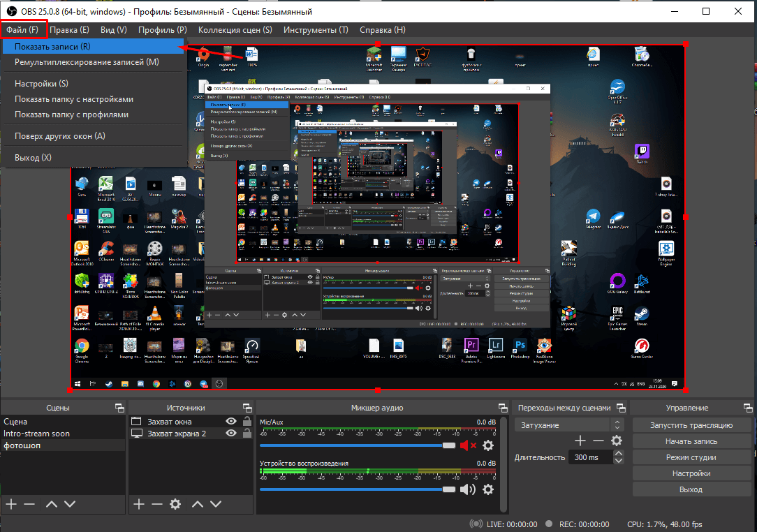Select the Сцена scene
757x532 pixels.
(x=63, y=422)
